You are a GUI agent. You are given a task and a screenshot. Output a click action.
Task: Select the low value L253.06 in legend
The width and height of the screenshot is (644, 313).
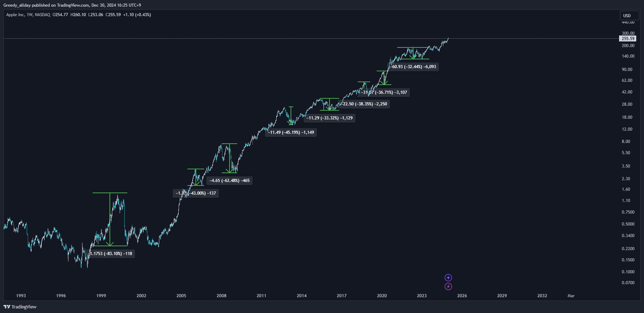click(x=96, y=15)
